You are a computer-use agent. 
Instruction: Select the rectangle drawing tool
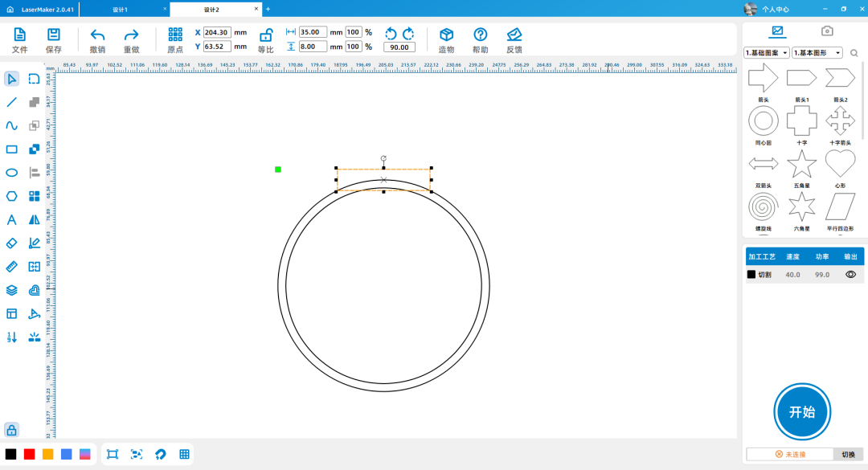(x=12, y=149)
